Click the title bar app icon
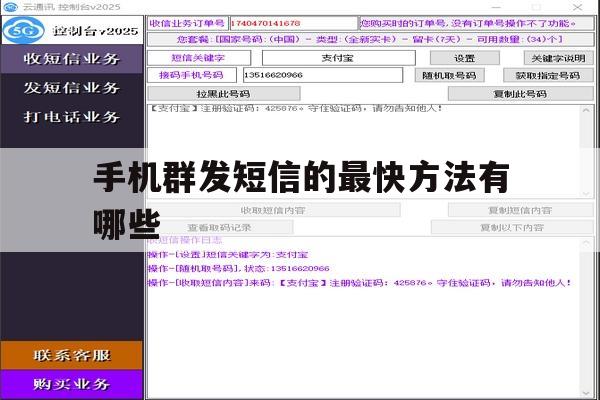This screenshot has height=400, width=600. click(x=10, y=7)
